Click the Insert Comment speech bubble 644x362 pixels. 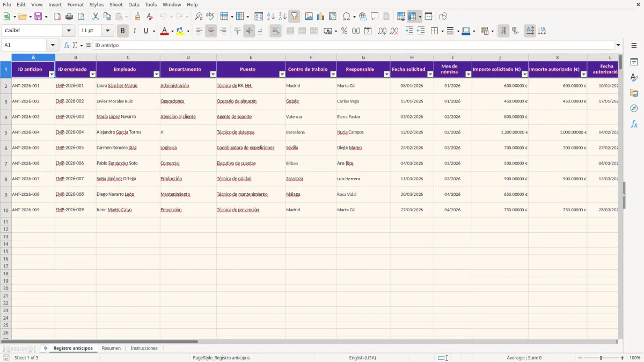[x=375, y=17]
